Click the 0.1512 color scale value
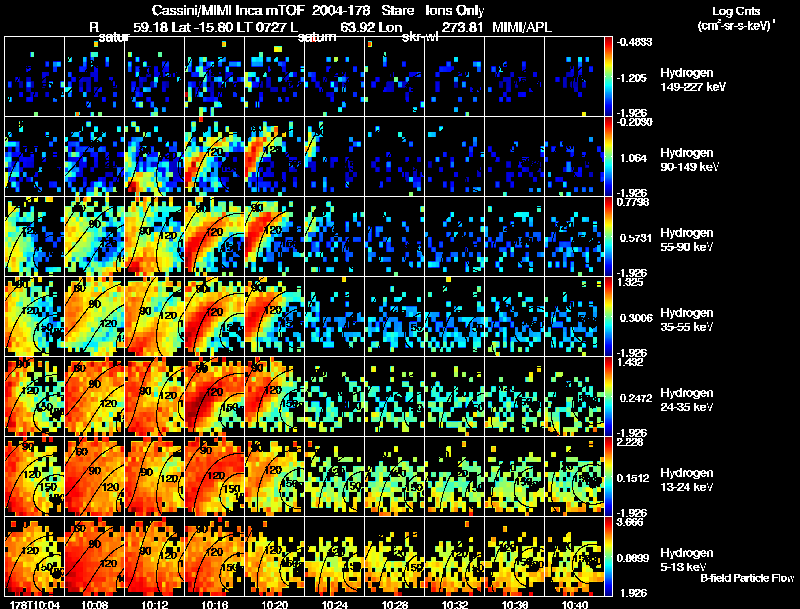This screenshot has height=609, width=800. [633, 478]
